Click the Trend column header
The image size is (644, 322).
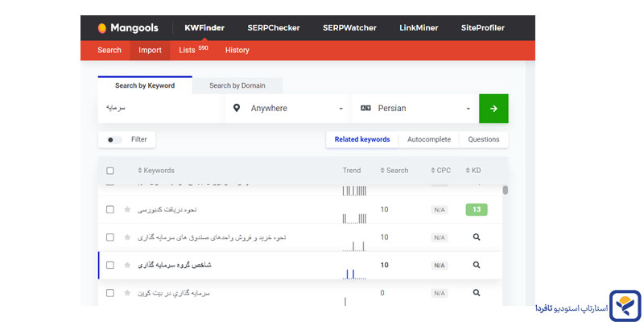[x=352, y=171]
